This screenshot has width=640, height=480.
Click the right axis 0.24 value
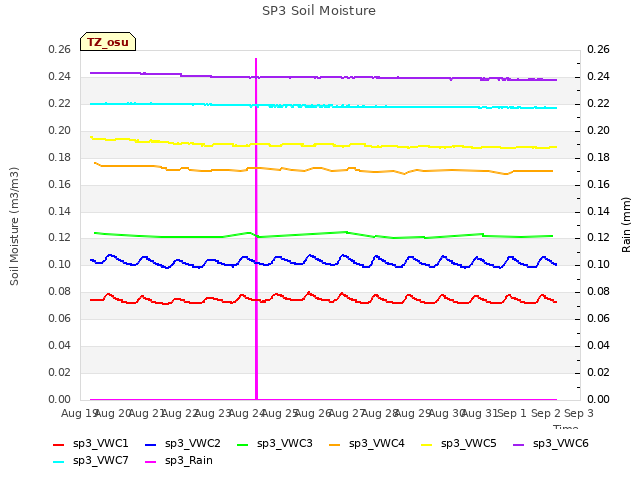click(x=598, y=76)
